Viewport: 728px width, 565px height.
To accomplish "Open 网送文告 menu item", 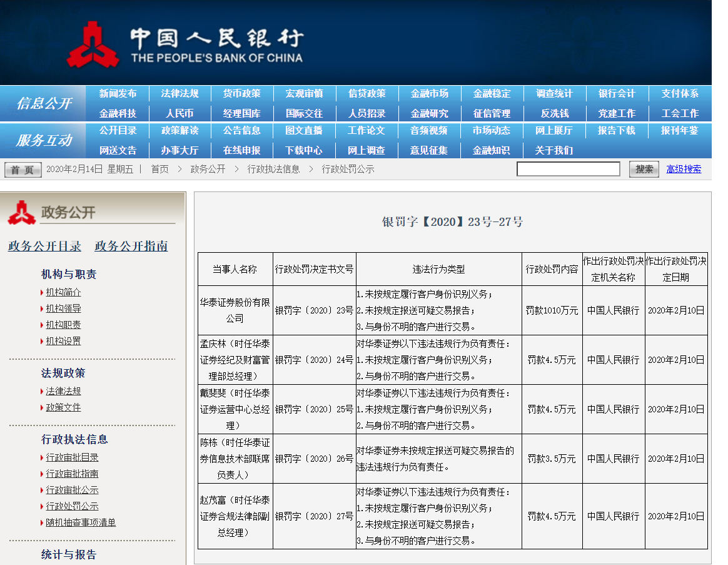I will tap(118, 151).
